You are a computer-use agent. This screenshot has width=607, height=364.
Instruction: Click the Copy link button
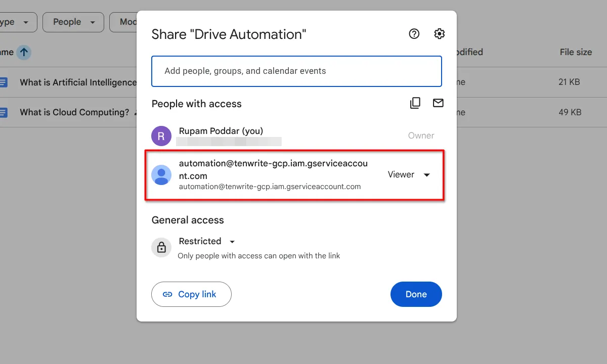[x=191, y=294]
